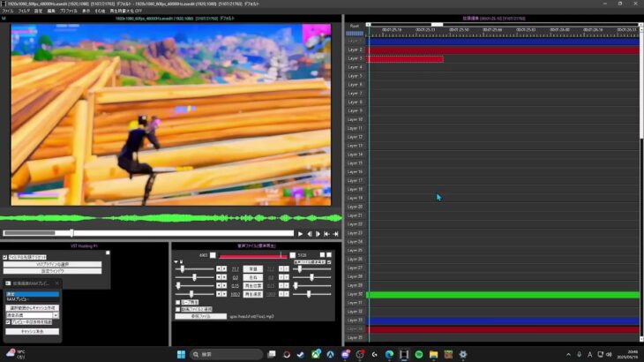Open the quality dropdown in the RAM preview window
This screenshot has height=362, width=644.
[32, 314]
